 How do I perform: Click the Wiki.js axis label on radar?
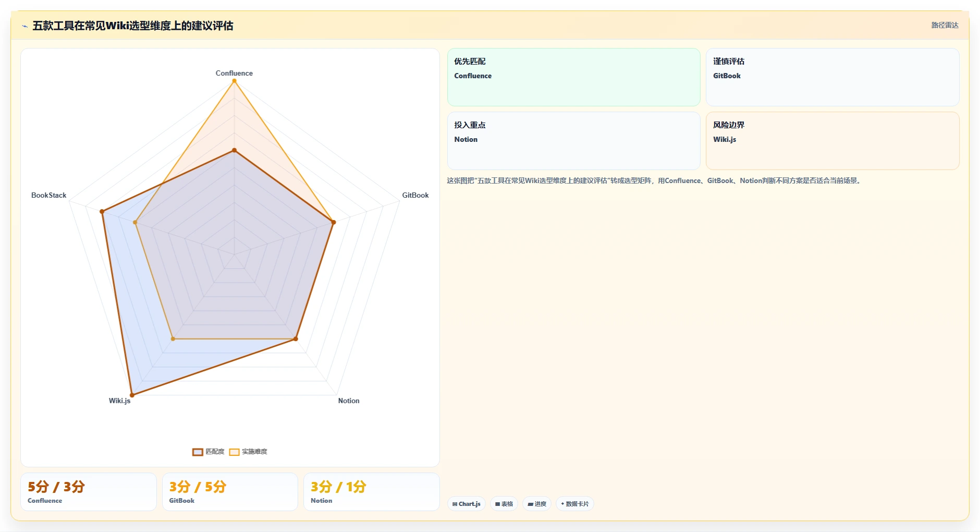click(x=119, y=401)
